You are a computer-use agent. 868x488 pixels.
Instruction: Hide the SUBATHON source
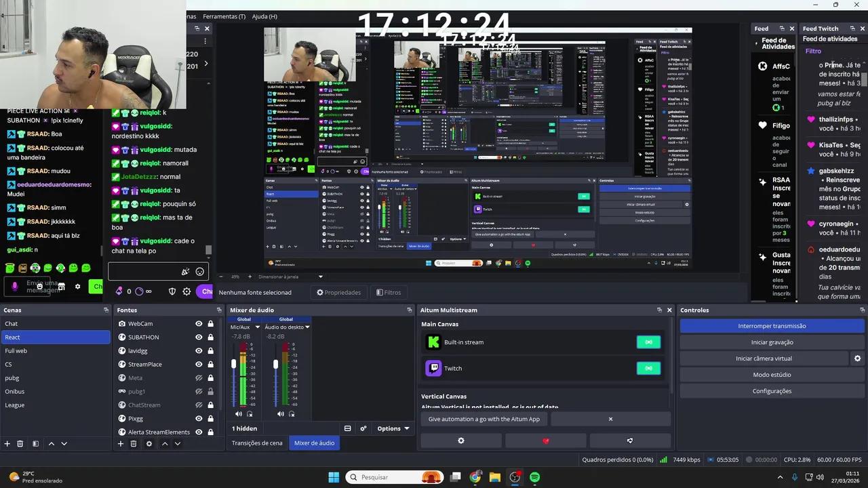tap(199, 338)
